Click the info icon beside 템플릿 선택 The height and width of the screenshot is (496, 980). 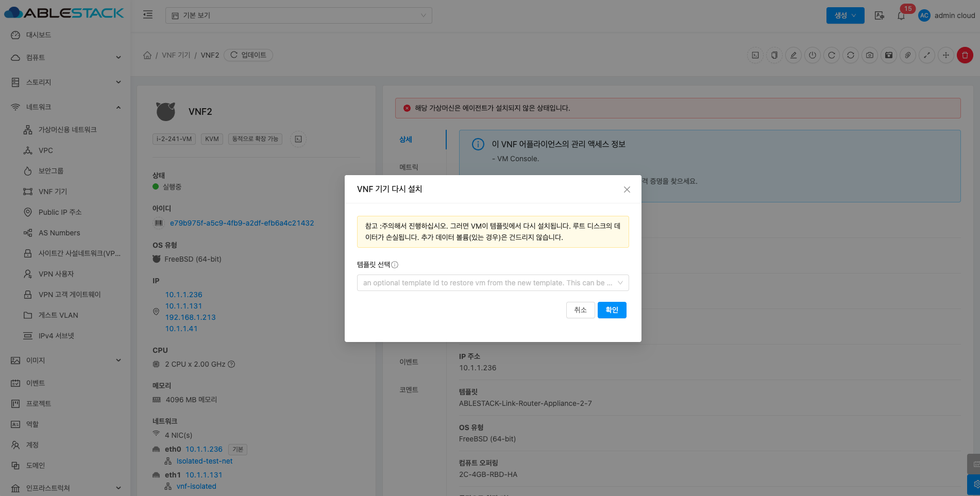[395, 265]
